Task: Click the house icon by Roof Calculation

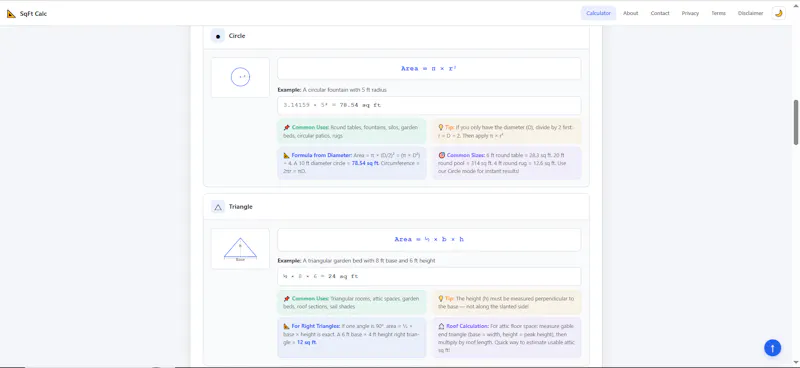Action: coord(441,326)
